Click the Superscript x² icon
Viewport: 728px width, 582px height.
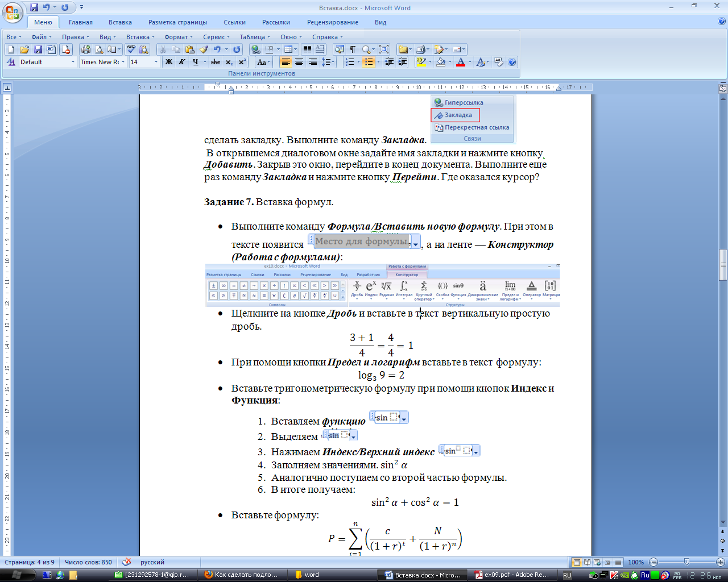[x=242, y=62]
